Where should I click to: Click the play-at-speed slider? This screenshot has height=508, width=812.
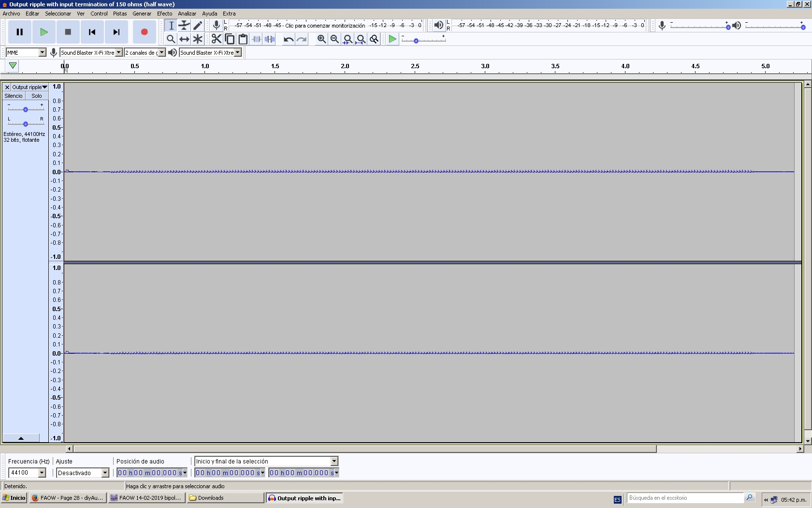tap(423, 41)
